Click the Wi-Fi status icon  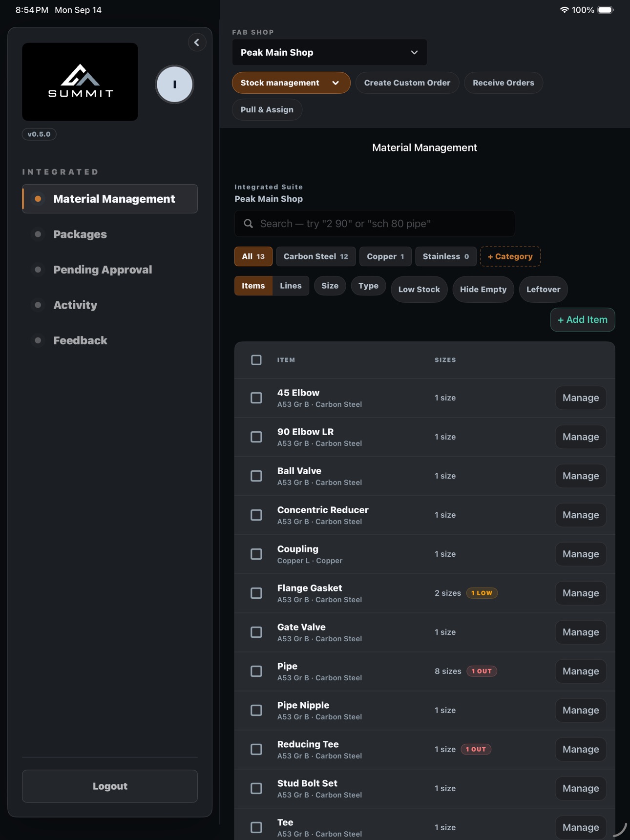click(x=564, y=10)
